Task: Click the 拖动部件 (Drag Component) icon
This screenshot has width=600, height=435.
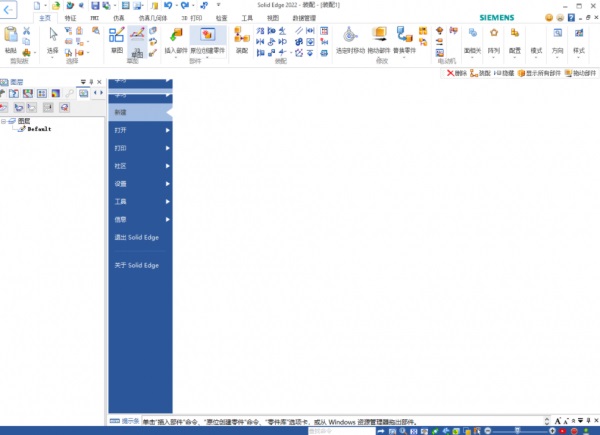Action: click(378, 36)
